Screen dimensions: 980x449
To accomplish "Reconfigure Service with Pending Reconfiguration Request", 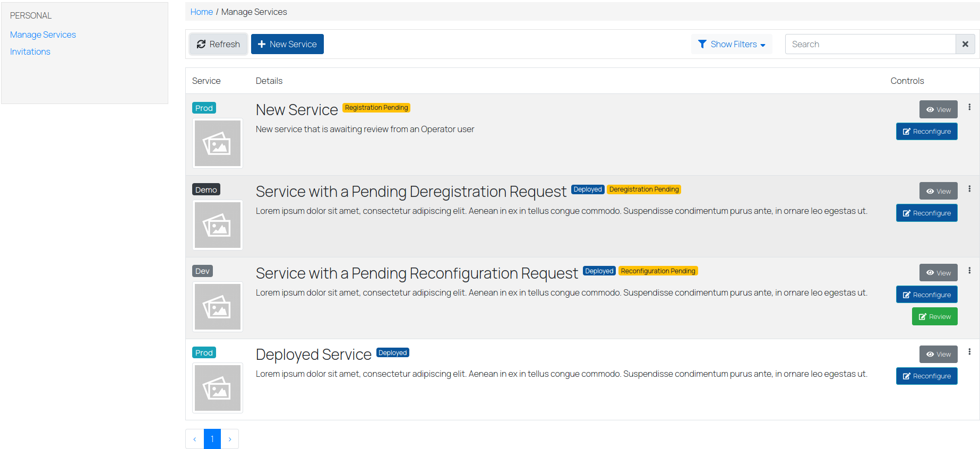I will click(927, 295).
